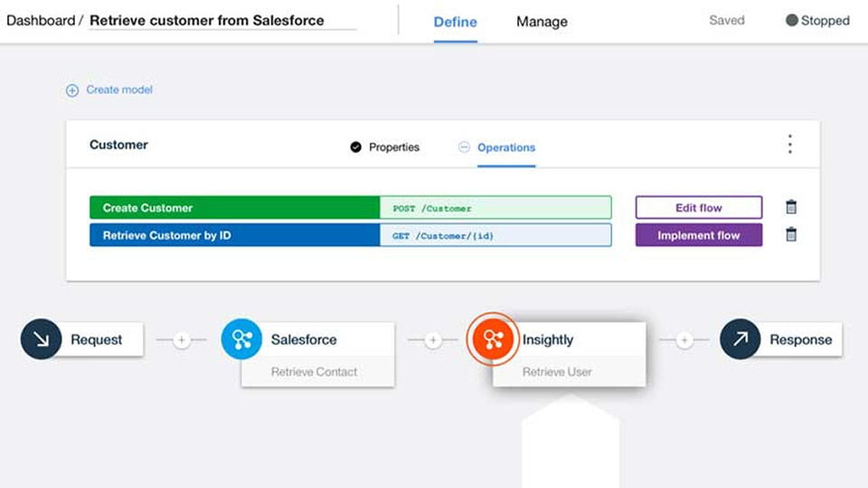868x488 pixels.
Task: Click the Create model plus icon
Action: pyautogui.click(x=72, y=90)
